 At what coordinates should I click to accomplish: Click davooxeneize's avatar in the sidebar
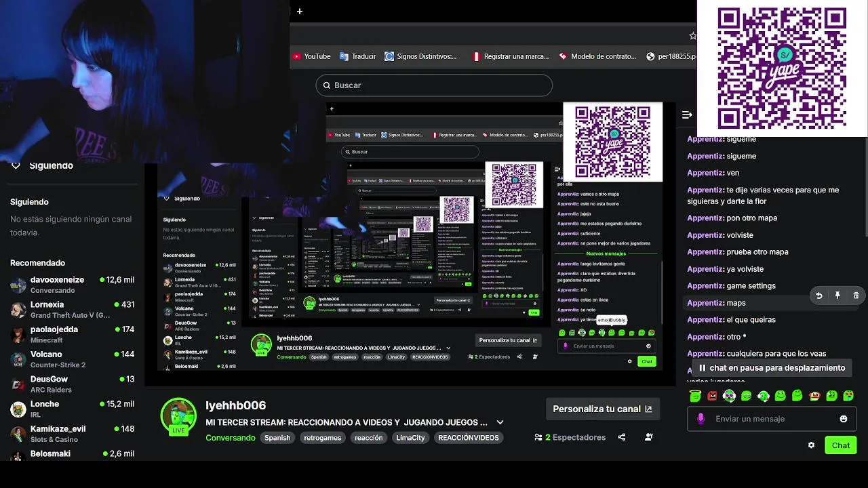tap(18, 285)
